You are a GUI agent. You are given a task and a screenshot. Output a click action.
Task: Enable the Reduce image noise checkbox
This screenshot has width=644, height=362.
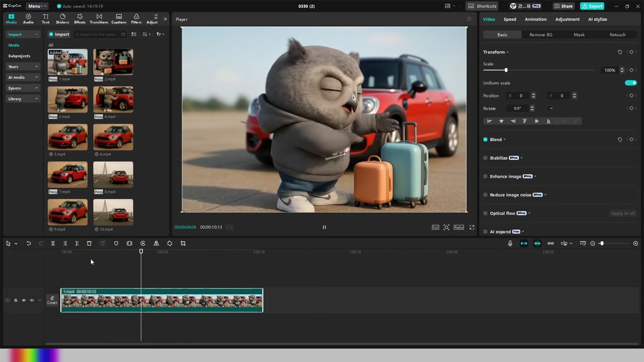click(x=485, y=195)
